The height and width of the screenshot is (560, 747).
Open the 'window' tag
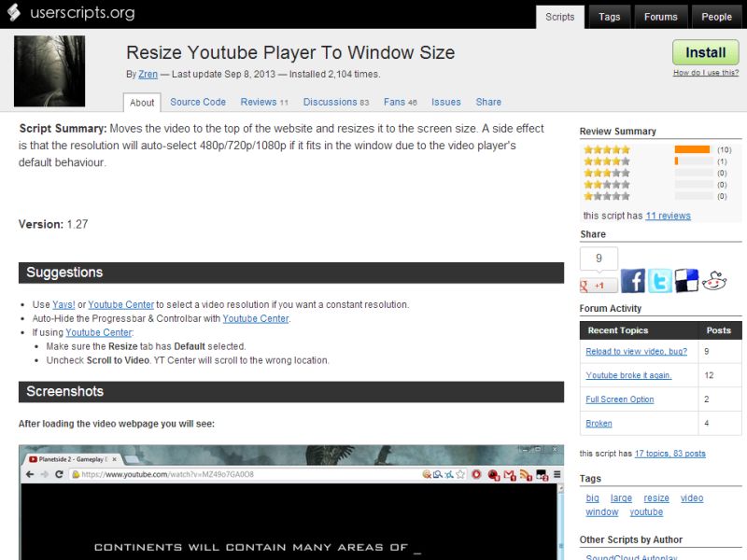(601, 512)
